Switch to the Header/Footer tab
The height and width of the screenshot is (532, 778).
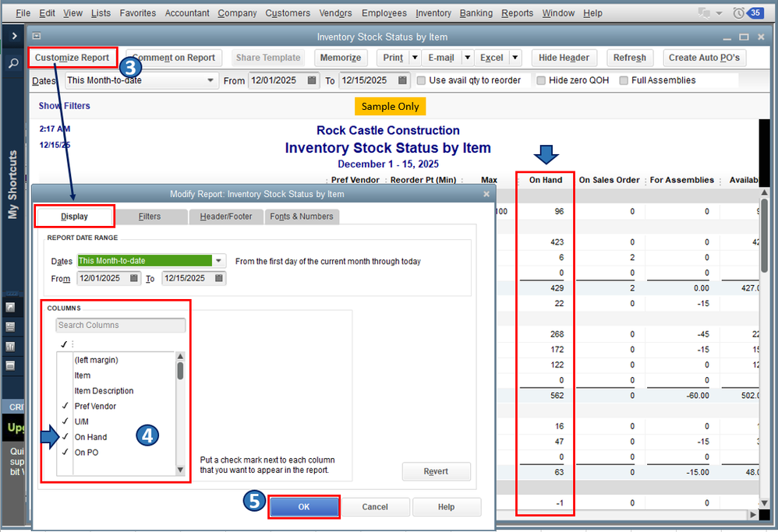click(x=226, y=217)
